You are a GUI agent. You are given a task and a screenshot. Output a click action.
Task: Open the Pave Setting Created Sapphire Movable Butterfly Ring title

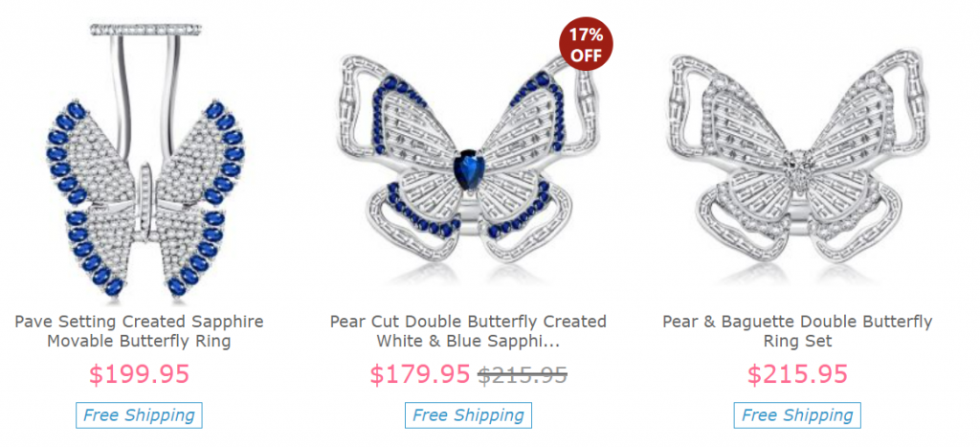pos(140,331)
